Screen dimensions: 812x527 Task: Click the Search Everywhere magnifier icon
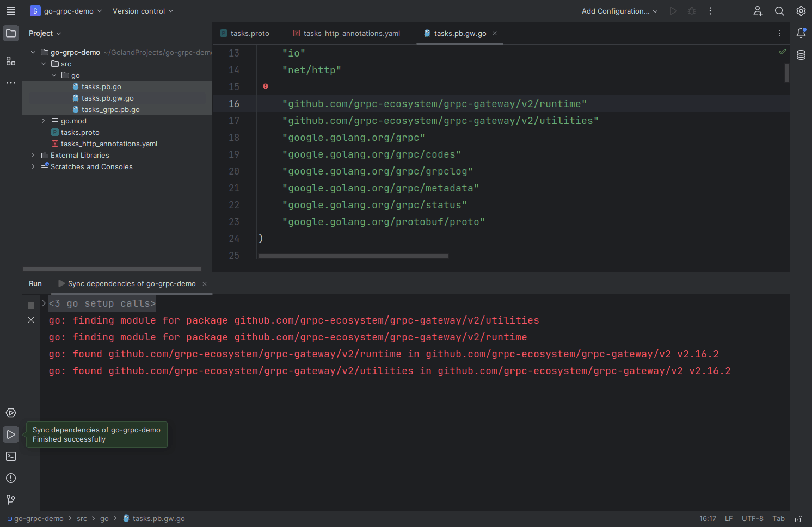point(779,11)
